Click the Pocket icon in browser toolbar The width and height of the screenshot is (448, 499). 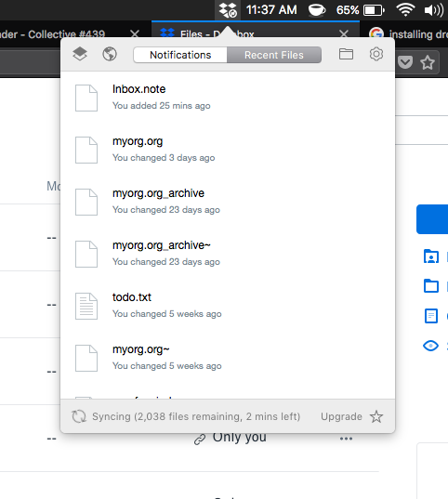[x=405, y=62]
